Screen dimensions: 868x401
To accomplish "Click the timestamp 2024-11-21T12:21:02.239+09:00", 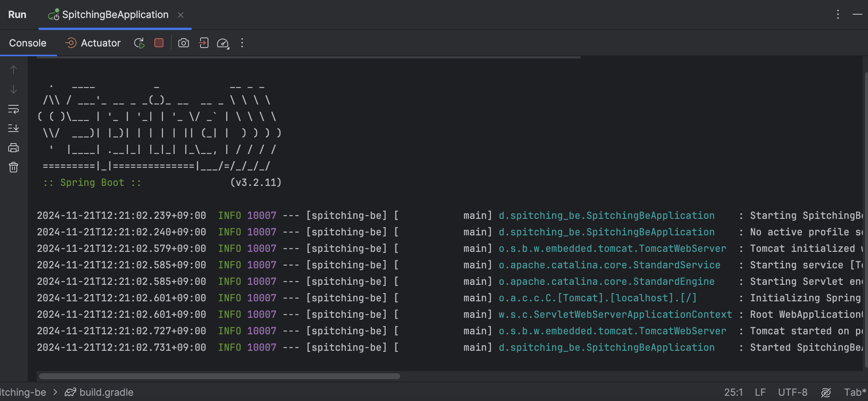I will pyautogui.click(x=121, y=215).
